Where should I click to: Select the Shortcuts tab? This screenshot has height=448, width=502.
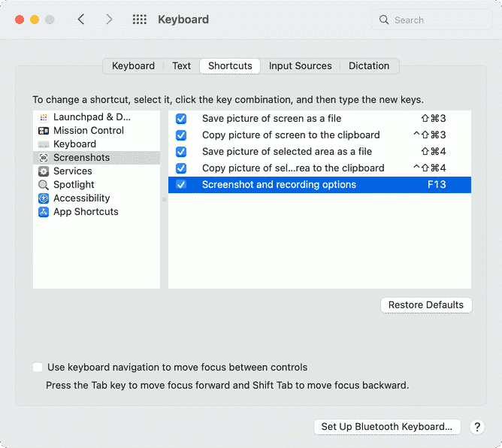click(x=230, y=66)
